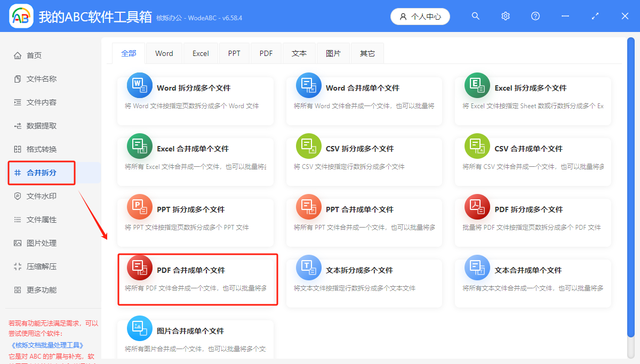Open the settings gear in the title bar

505,16
